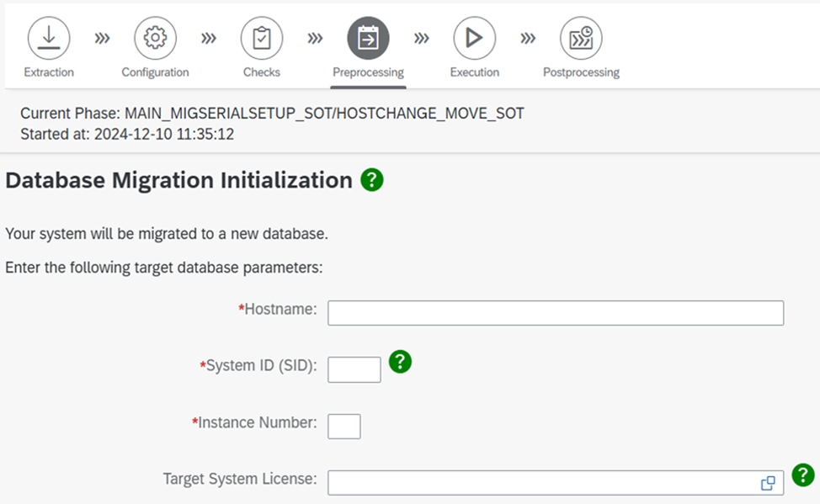Click the Extraction phase download icon
This screenshot has width=820, height=504.
[49, 38]
